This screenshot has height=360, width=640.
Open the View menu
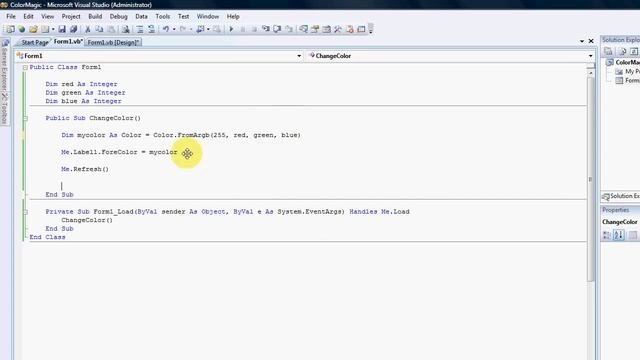(47, 16)
